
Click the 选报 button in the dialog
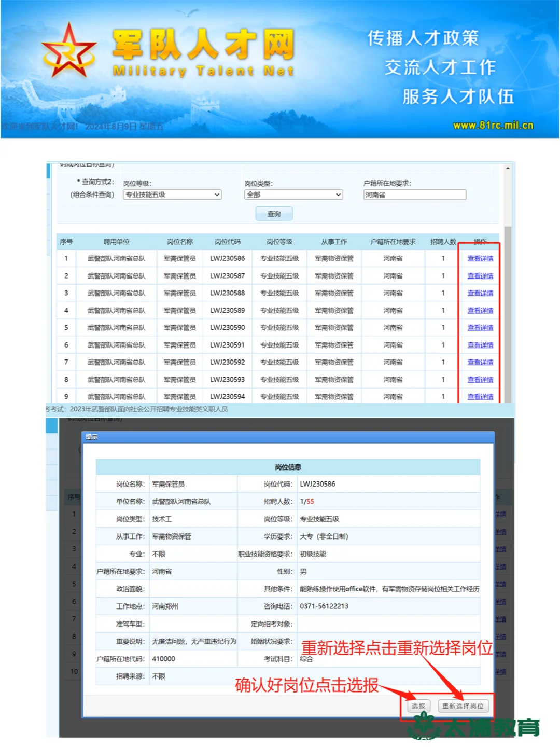click(418, 706)
